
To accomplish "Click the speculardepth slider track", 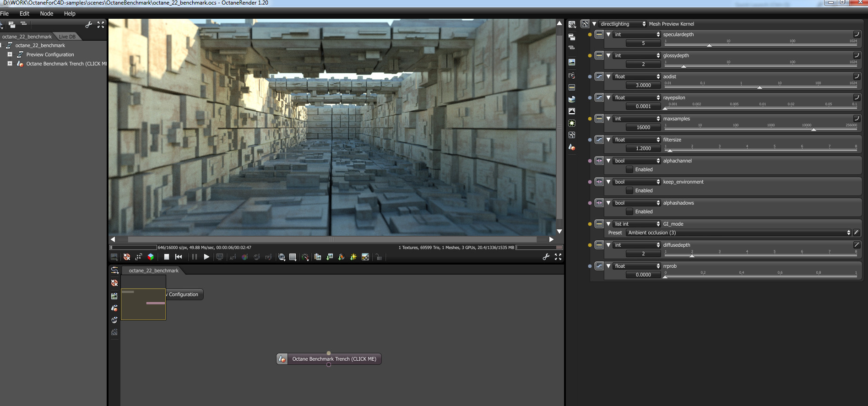I will tap(761, 45).
